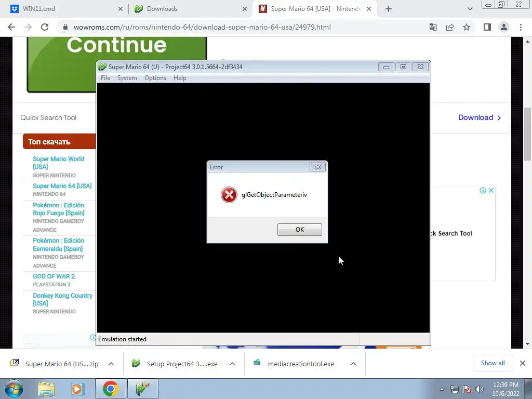
Task: Open the Super Mario World [USA] link
Action: (x=58, y=163)
